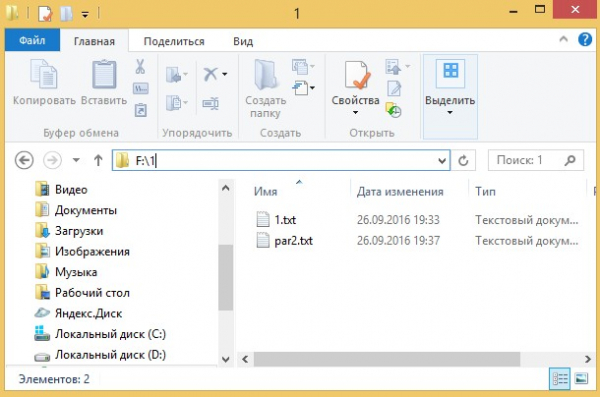The image size is (600, 397).
Task: Open the Easy access dropdown arrow
Action: tap(312, 88)
